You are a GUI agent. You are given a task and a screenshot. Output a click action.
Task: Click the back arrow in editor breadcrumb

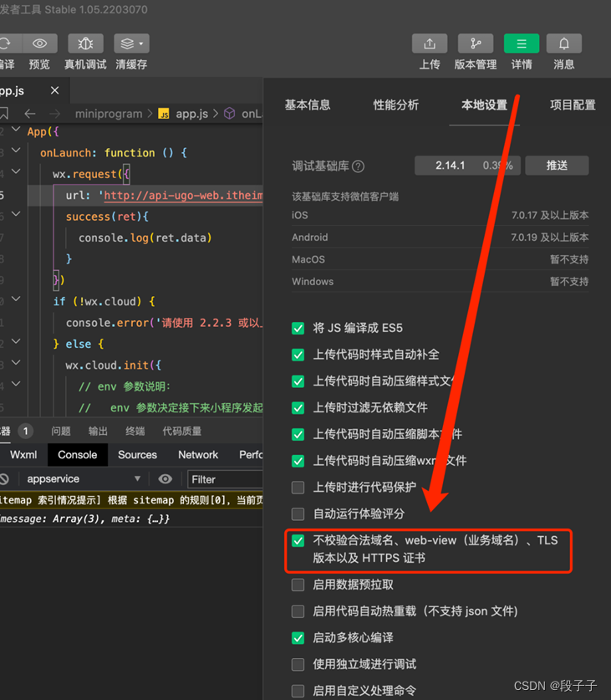[30, 114]
